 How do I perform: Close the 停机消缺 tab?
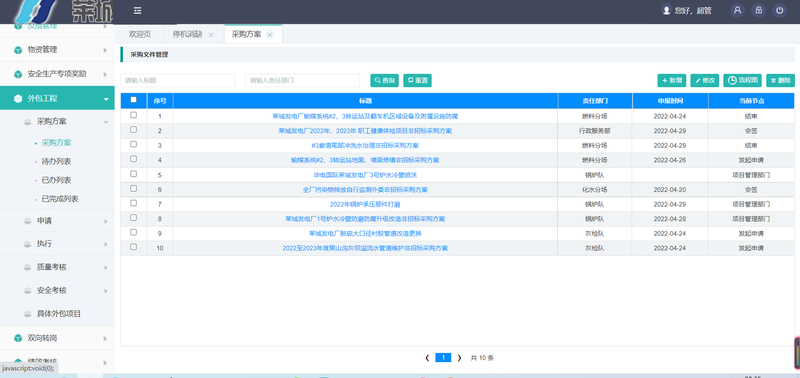[211, 35]
